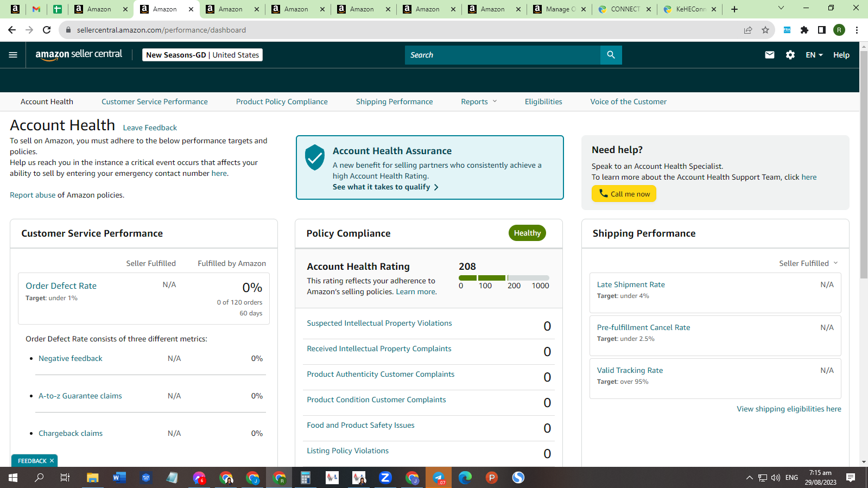Click the Windows Start button
Screen dimensions: 868x488
coord(13,478)
